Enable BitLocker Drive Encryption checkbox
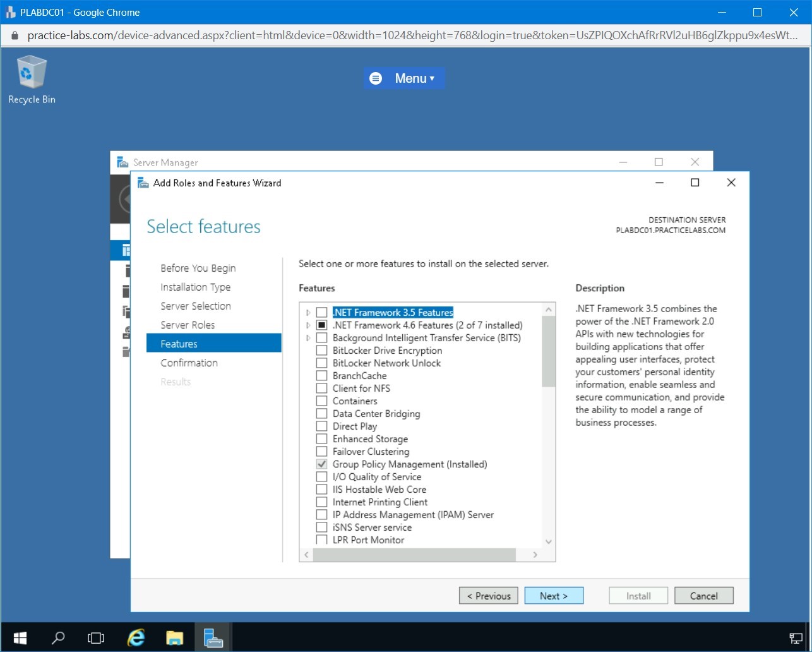This screenshot has width=812, height=652. point(322,351)
